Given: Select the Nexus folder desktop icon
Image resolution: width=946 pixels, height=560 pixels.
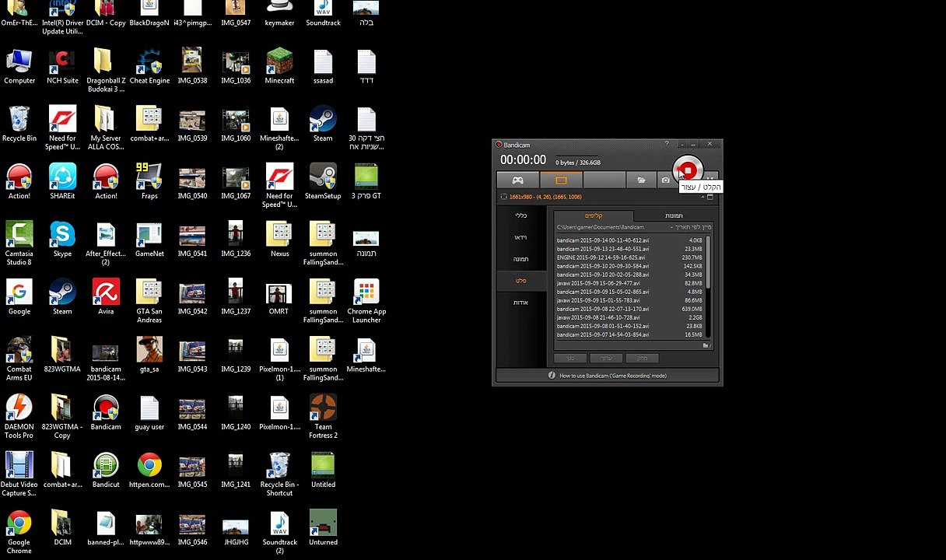Looking at the screenshot, I should click(279, 240).
